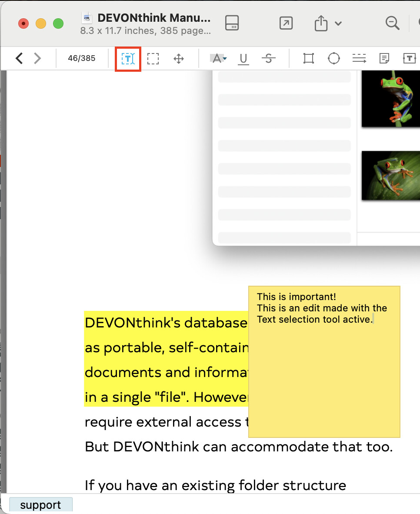This screenshot has height=514, width=420.
Task: Click the 46/385 page number field
Action: click(81, 58)
